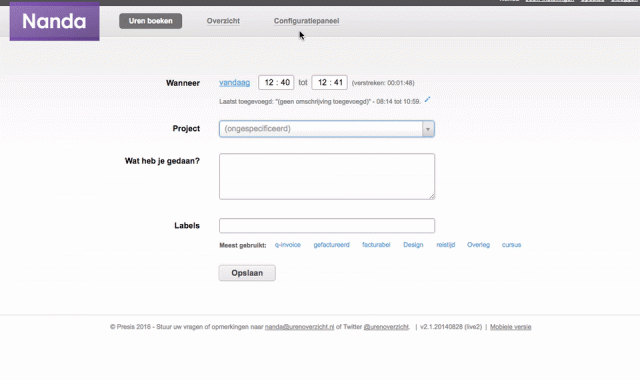
Task: Focus the start time field 12:40
Action: click(276, 82)
